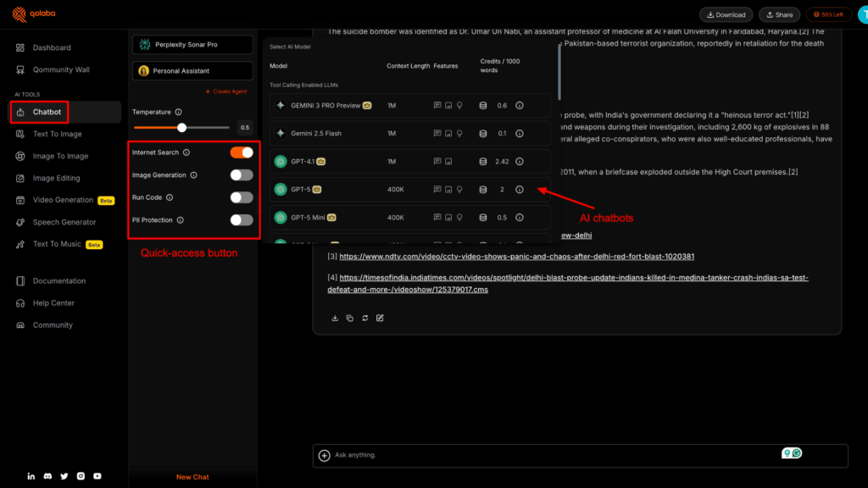Open Perplexity Sonar Pro model selector
The height and width of the screenshot is (488, 868).
click(x=192, y=44)
